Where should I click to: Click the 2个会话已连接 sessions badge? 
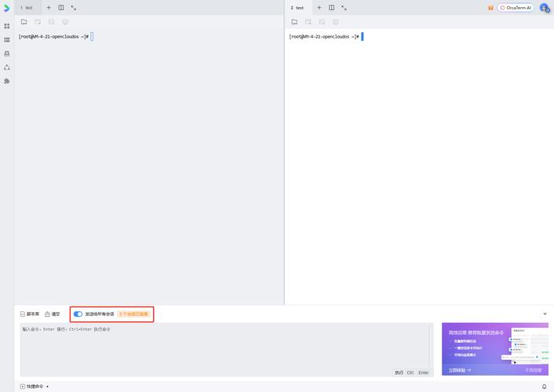coord(133,314)
